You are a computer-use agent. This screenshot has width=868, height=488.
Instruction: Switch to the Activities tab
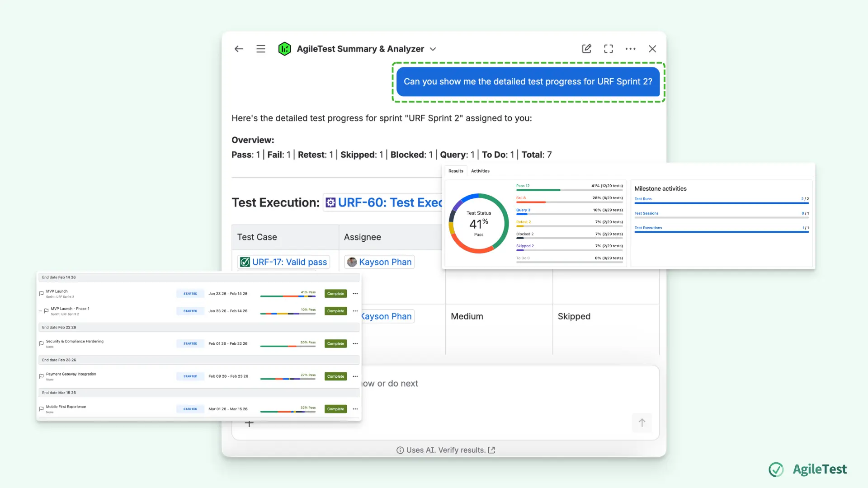(x=480, y=171)
